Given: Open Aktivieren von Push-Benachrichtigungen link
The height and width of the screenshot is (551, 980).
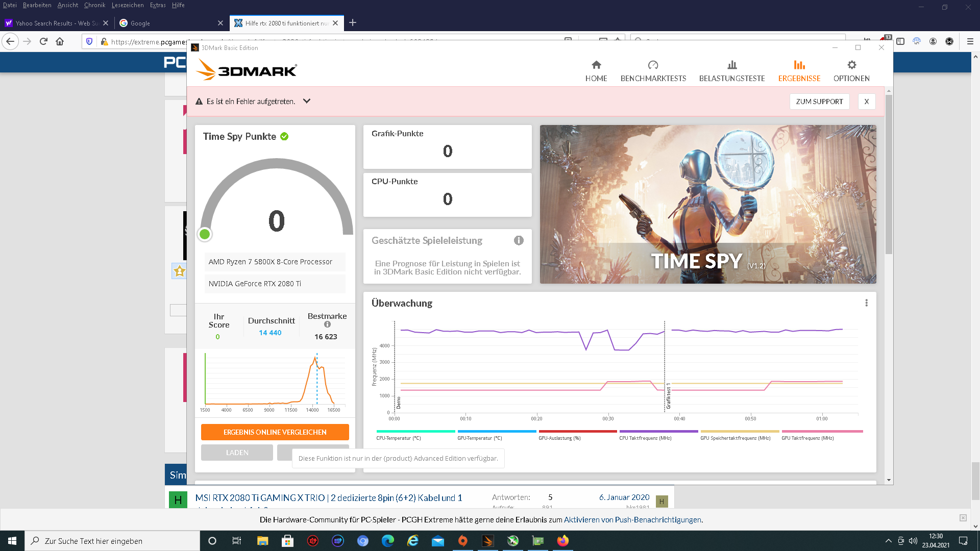Looking at the screenshot, I should 633,520.
